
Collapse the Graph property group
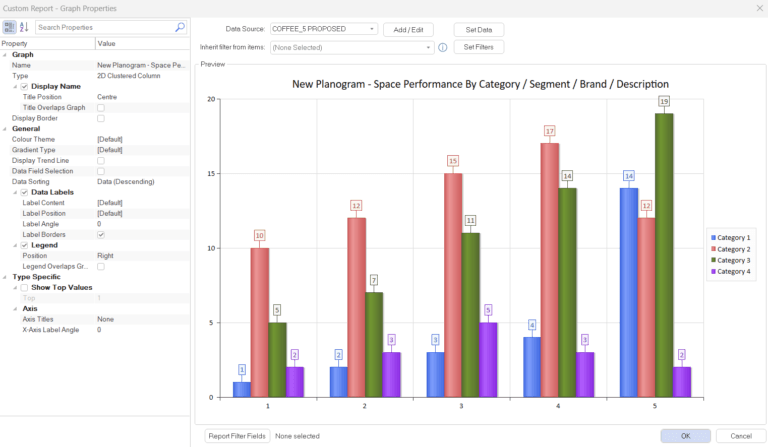coord(5,55)
